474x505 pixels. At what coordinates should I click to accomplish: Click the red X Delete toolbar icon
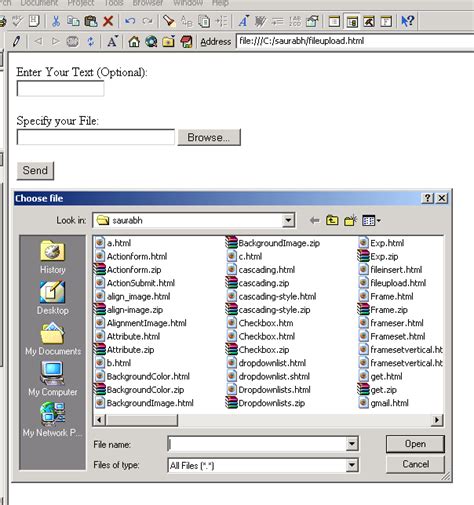[108, 21]
